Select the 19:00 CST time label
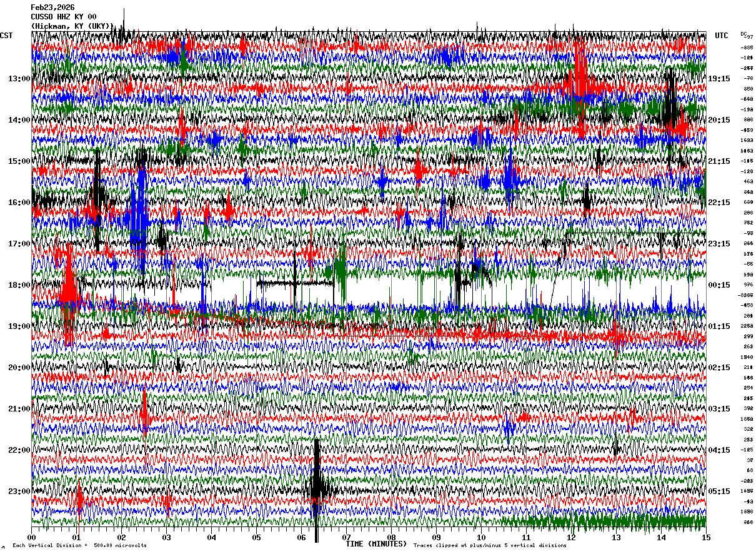This screenshot has width=756, height=554. [19, 326]
